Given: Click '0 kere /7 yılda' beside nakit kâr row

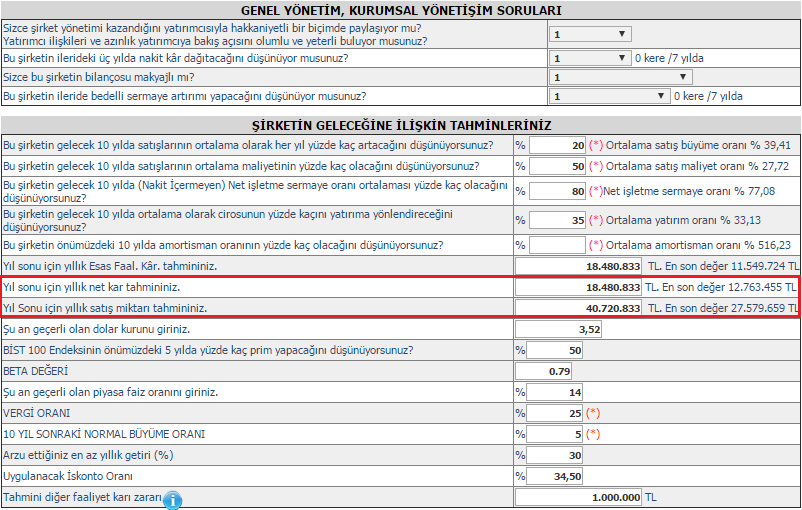Looking at the screenshot, I should tap(669, 58).
